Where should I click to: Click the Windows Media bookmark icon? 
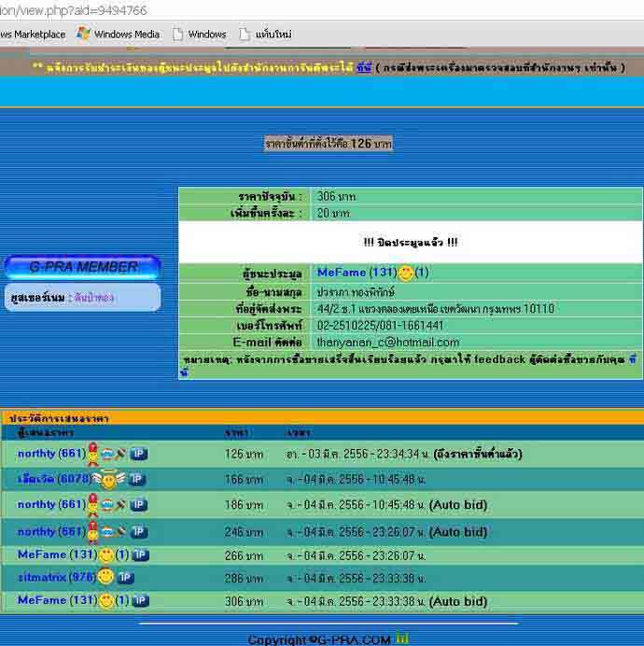[x=83, y=35]
